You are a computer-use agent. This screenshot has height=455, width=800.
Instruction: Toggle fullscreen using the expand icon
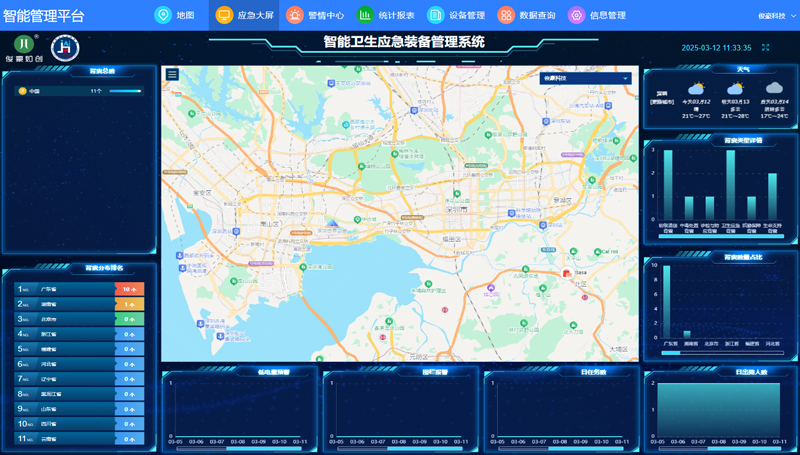(765, 47)
